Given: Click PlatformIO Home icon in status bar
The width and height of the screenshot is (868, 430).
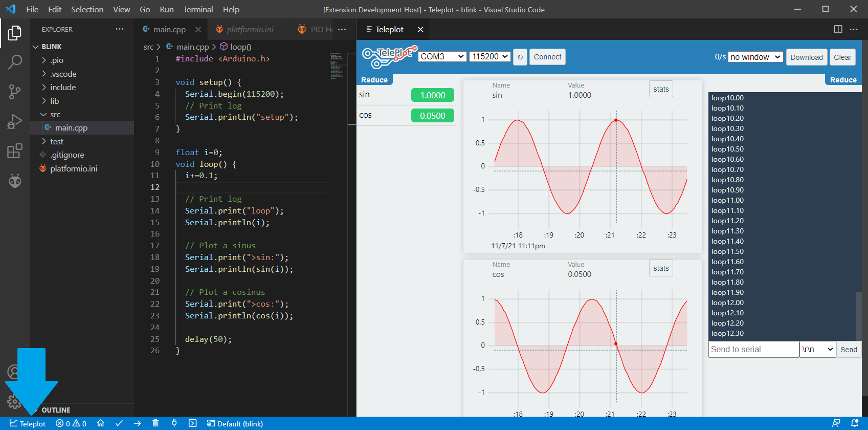Looking at the screenshot, I should point(101,423).
